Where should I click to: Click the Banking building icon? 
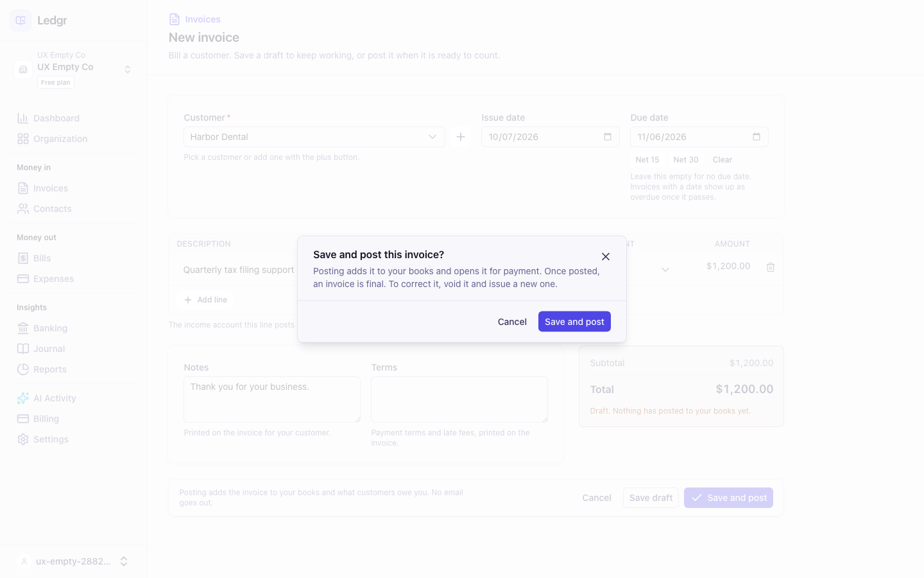tap(23, 328)
